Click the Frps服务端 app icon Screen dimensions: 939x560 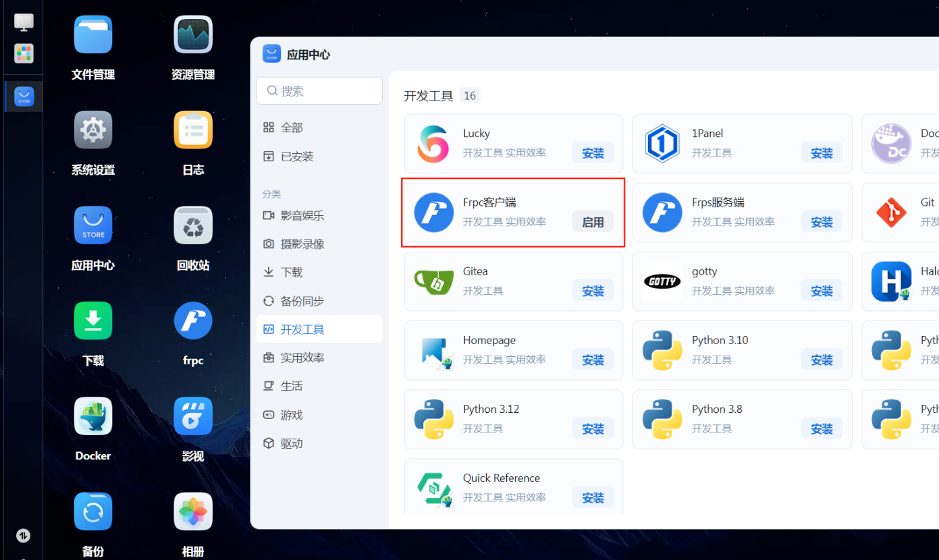click(662, 213)
